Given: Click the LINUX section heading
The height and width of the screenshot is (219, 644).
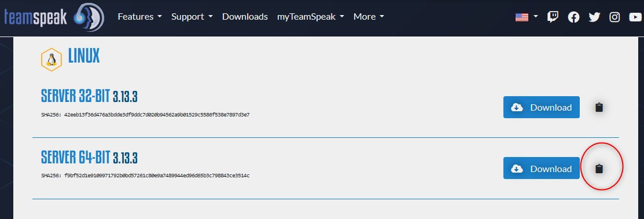Looking at the screenshot, I should coord(84,56).
